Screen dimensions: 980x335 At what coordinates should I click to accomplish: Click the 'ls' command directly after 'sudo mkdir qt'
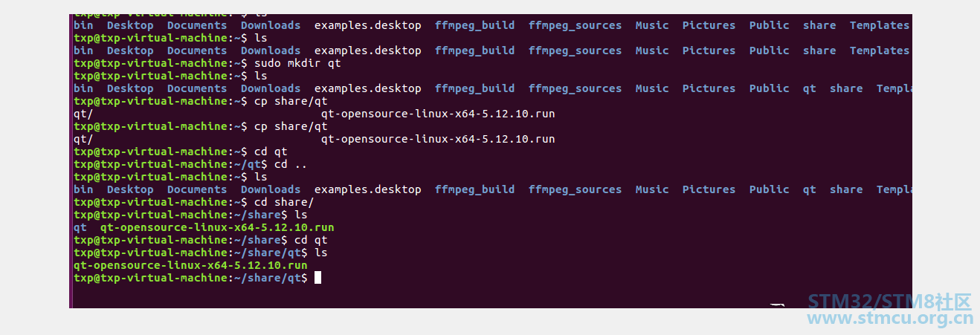tap(261, 76)
